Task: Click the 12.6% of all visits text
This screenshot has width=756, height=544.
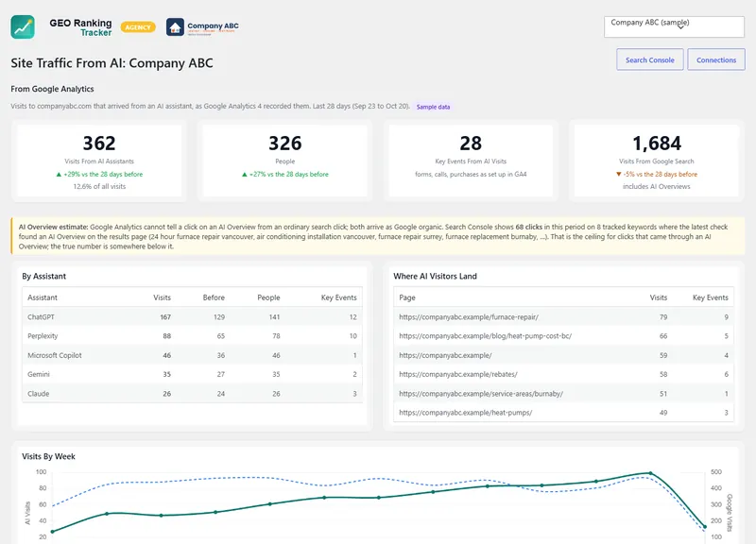Action: (99, 186)
